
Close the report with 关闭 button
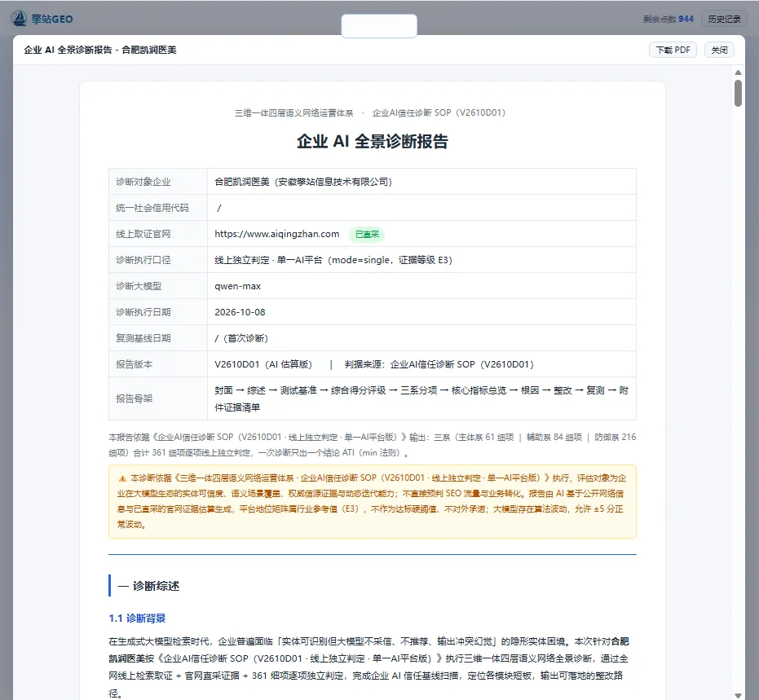point(719,50)
